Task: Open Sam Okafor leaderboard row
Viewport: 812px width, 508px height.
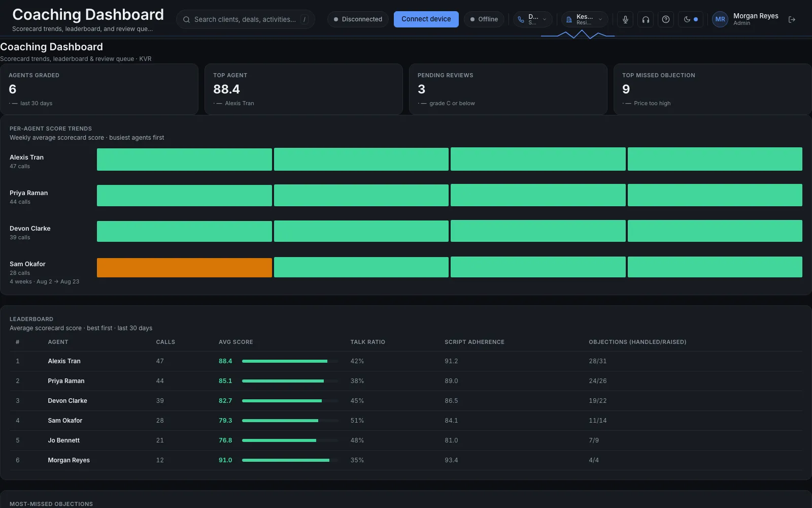Action: tap(406, 421)
